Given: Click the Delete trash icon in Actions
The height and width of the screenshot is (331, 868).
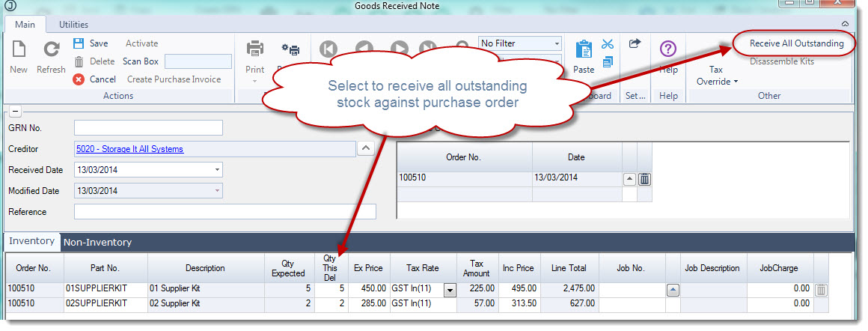Looking at the screenshot, I should pyautogui.click(x=79, y=61).
